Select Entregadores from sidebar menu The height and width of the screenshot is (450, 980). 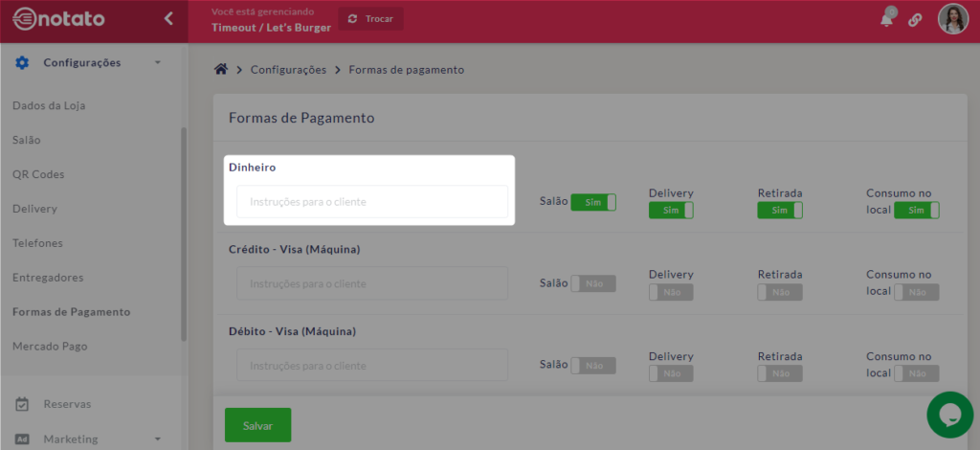48,278
